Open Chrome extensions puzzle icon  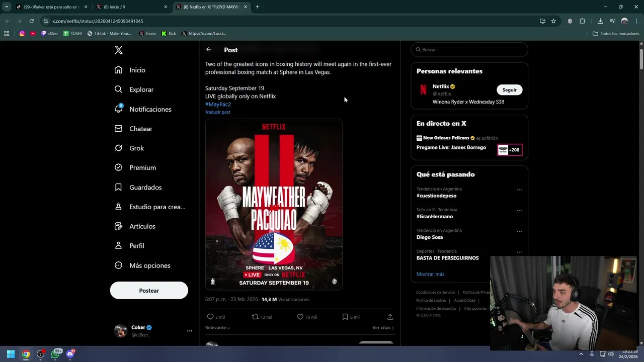(x=583, y=21)
